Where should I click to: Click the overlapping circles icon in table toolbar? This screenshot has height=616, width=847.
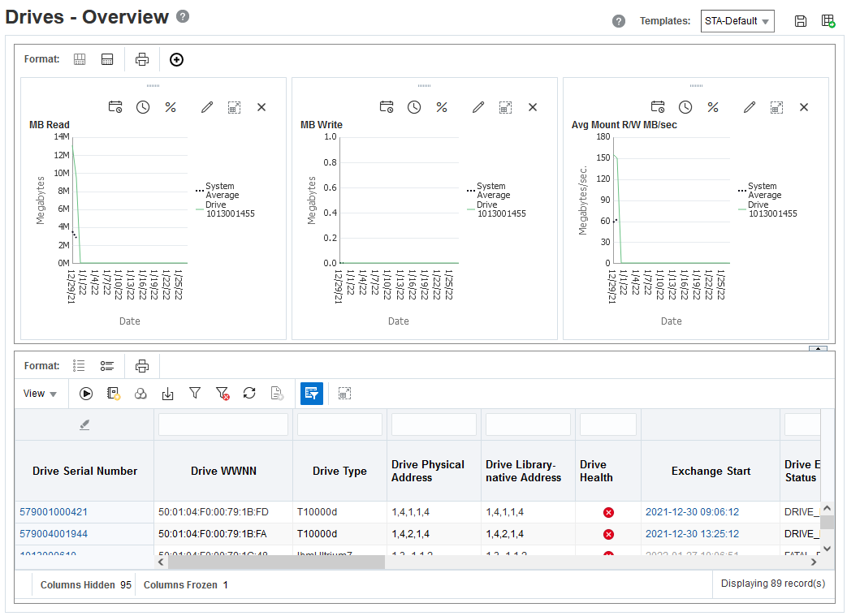(140, 394)
